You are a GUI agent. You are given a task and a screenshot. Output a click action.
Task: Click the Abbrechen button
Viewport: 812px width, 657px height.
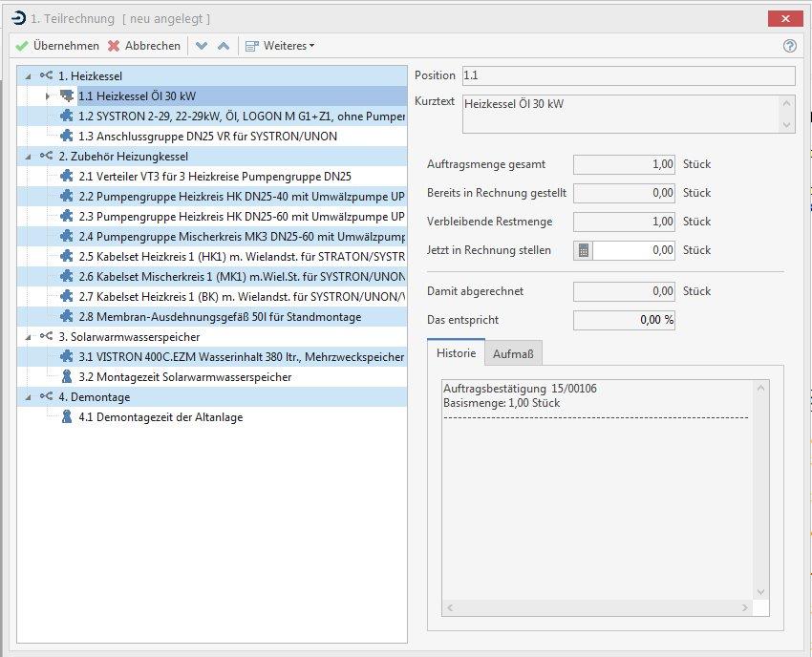144,46
